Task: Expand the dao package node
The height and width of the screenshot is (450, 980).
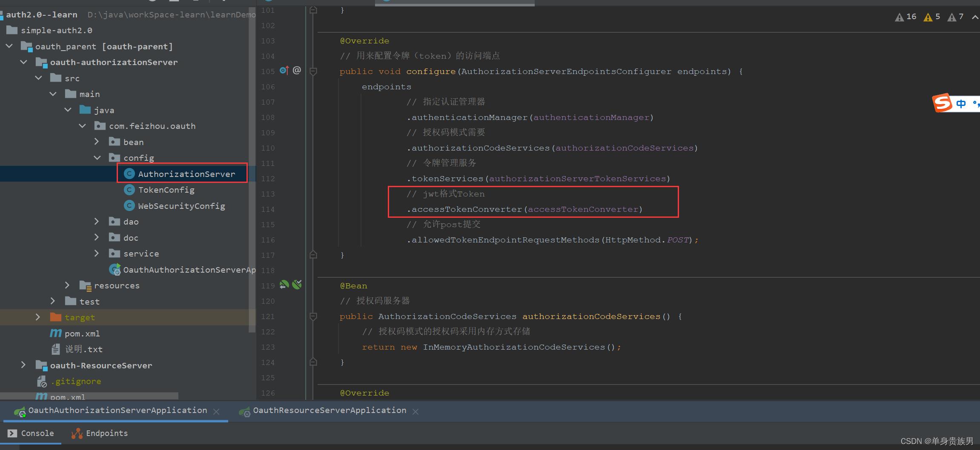Action: (97, 221)
